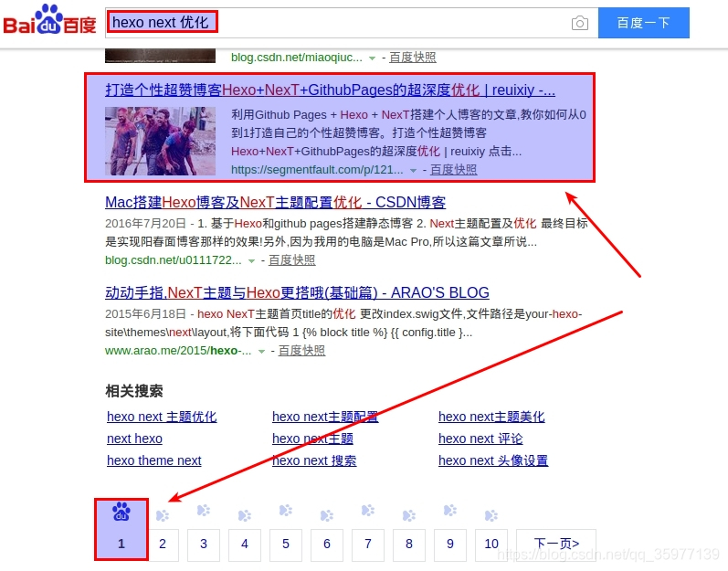This screenshot has width=728, height=571.
Task: Click date text 2016年7月20日
Action: (145, 224)
